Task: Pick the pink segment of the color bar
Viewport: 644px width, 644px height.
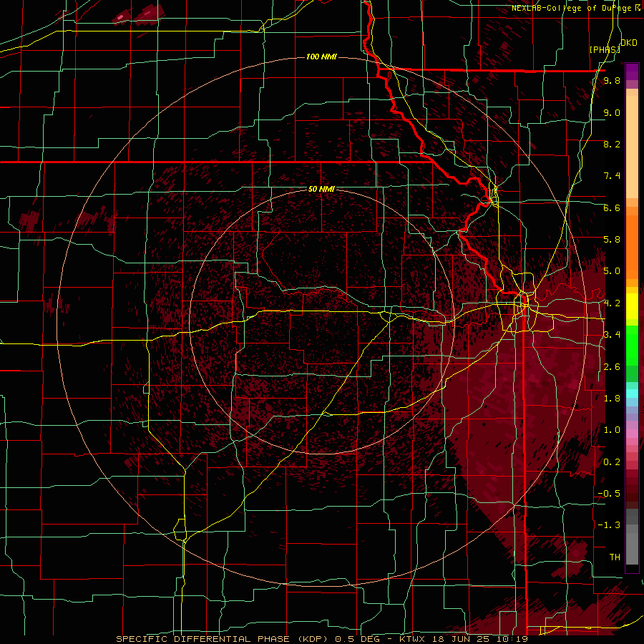Action: click(632, 434)
